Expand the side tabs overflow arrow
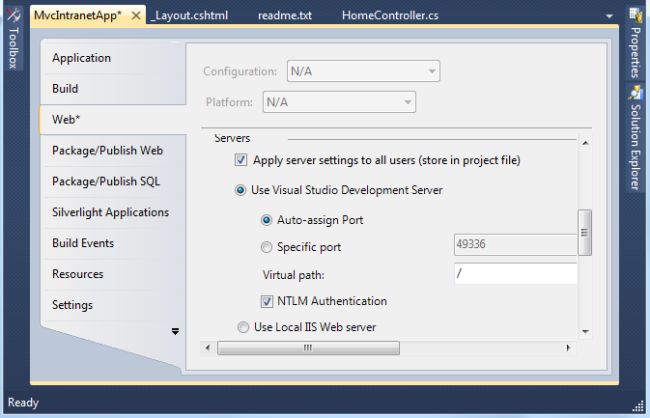The image size is (650, 418). 175,331
